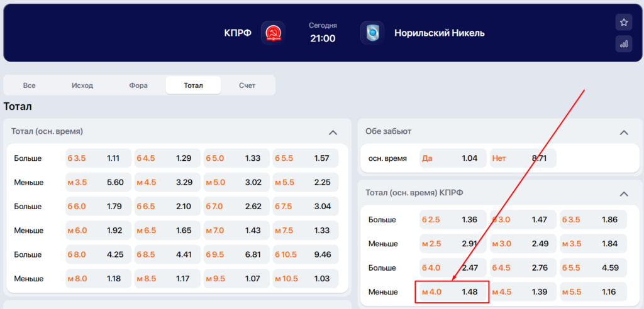Click the КПРФ team logo
This screenshot has width=644, height=309.
click(x=273, y=33)
